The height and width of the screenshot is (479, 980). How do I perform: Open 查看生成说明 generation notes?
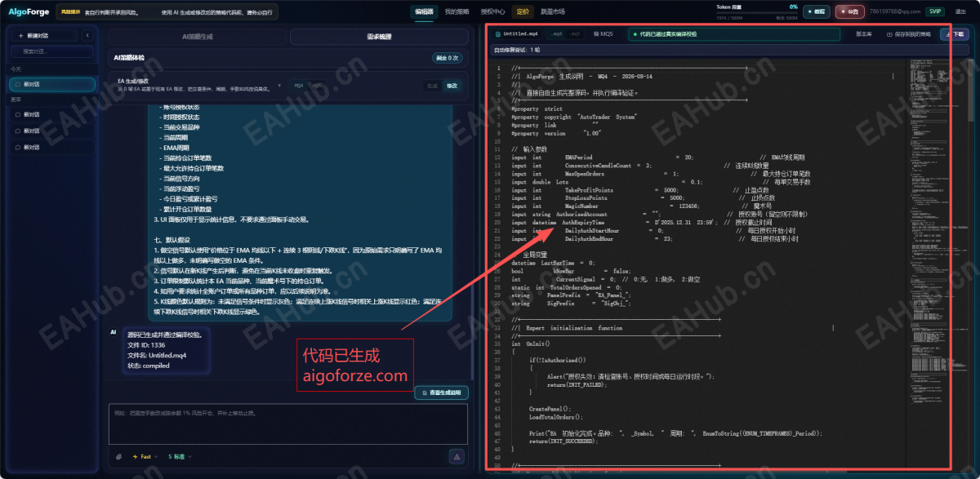tap(442, 393)
